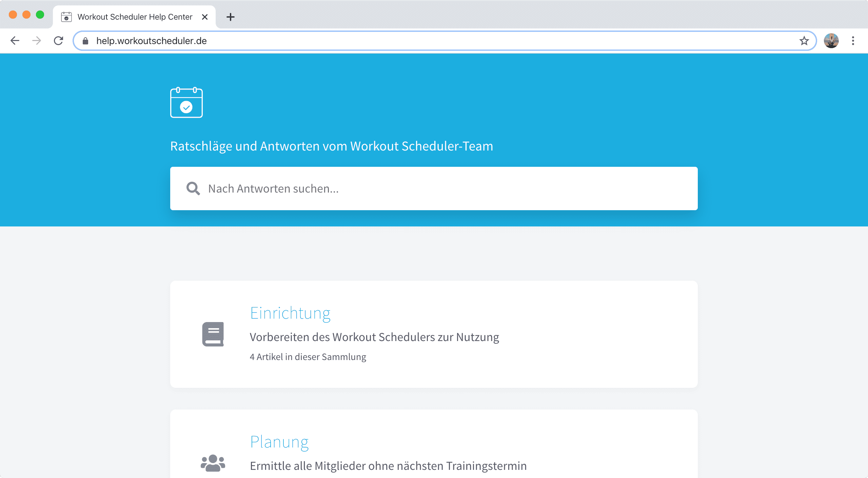The width and height of the screenshot is (868, 478).
Task: Click the people group icon beside Planung
Action: coord(213,463)
